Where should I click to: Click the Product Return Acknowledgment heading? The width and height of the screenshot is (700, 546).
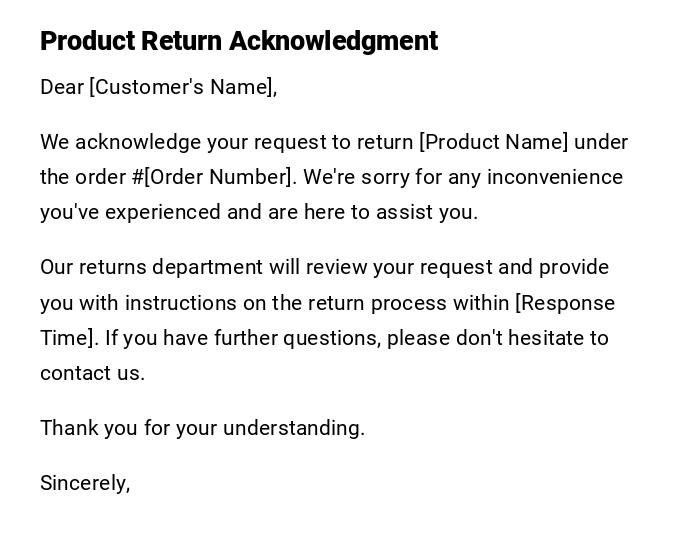238,41
